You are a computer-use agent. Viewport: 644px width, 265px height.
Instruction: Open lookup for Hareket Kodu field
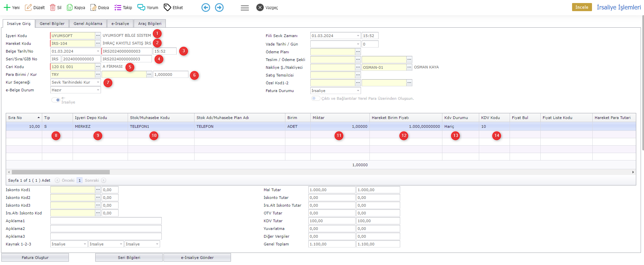coord(98,43)
